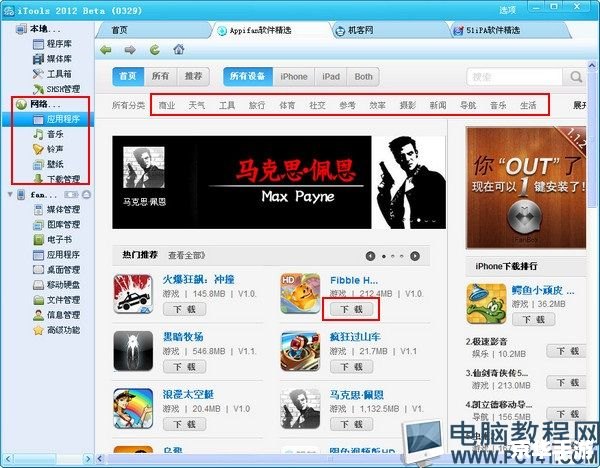Download 疯狂过山车
600x468 pixels.
point(352,367)
